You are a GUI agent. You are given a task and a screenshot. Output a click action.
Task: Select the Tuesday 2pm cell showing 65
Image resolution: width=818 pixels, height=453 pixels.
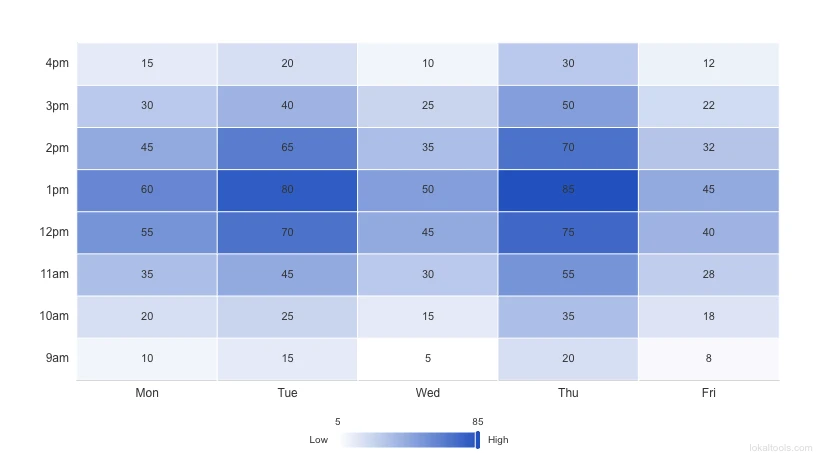(x=287, y=148)
